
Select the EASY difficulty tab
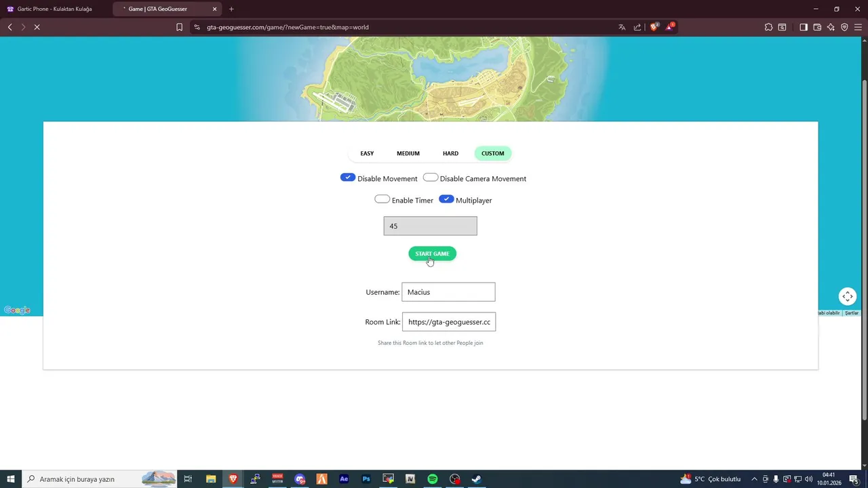pyautogui.click(x=367, y=153)
